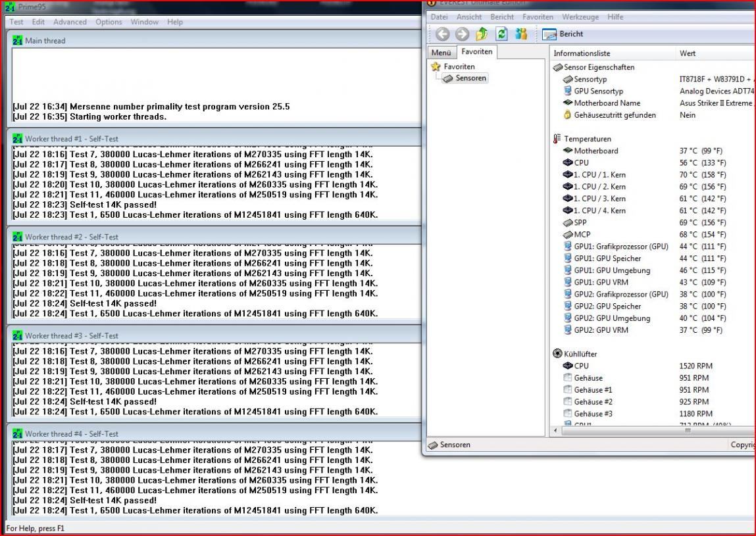Switch to the Favoriten tab

click(476, 51)
